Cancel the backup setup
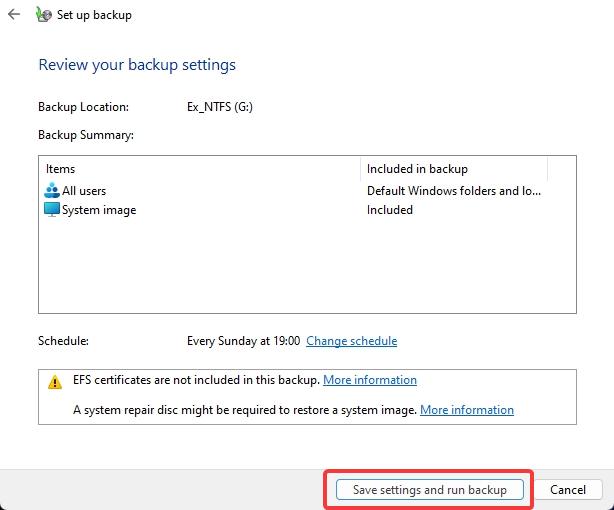The height and width of the screenshot is (510, 614). [x=568, y=490]
